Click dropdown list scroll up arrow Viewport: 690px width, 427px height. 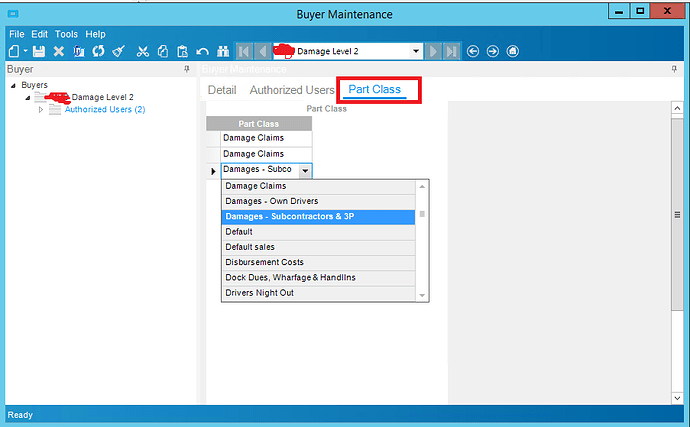(422, 187)
